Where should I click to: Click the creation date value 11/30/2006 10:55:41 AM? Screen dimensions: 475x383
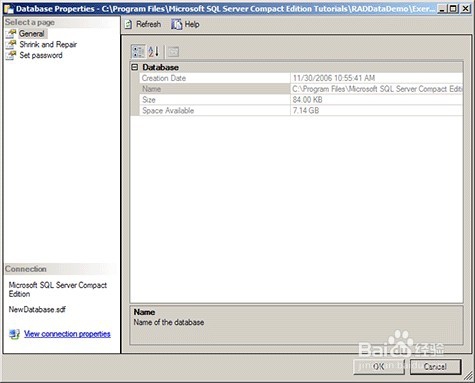334,78
